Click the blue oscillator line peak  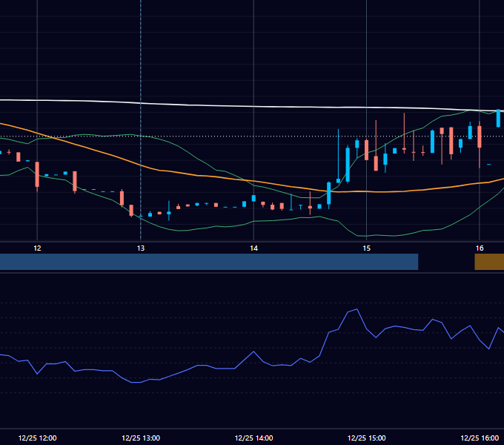click(357, 309)
